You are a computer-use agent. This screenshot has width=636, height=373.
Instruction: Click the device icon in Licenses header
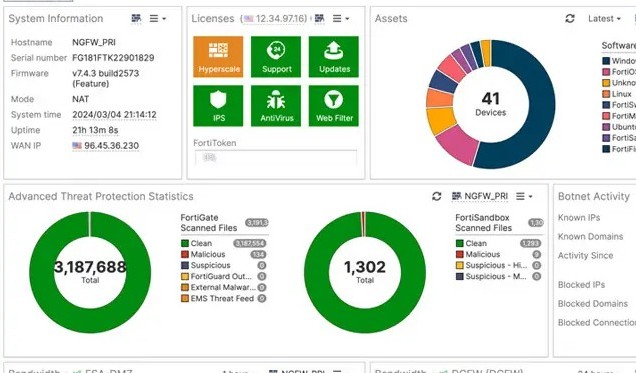tap(320, 18)
